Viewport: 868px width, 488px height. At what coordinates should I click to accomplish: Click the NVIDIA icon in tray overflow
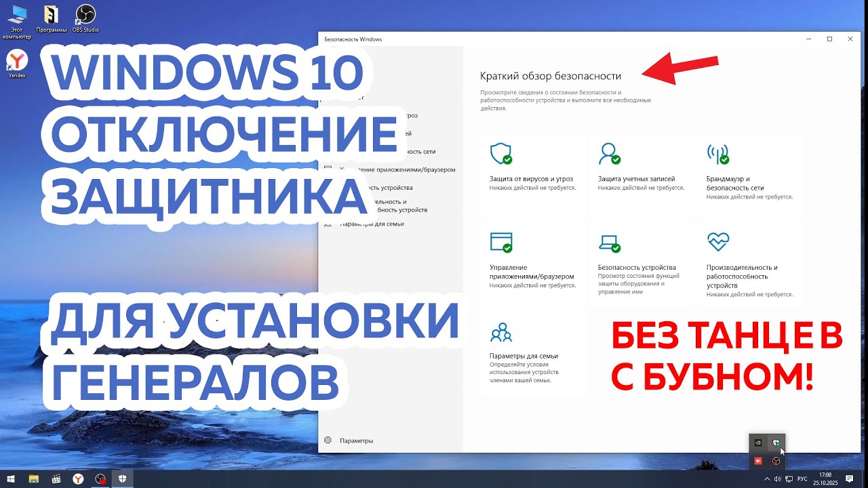pyautogui.click(x=758, y=443)
